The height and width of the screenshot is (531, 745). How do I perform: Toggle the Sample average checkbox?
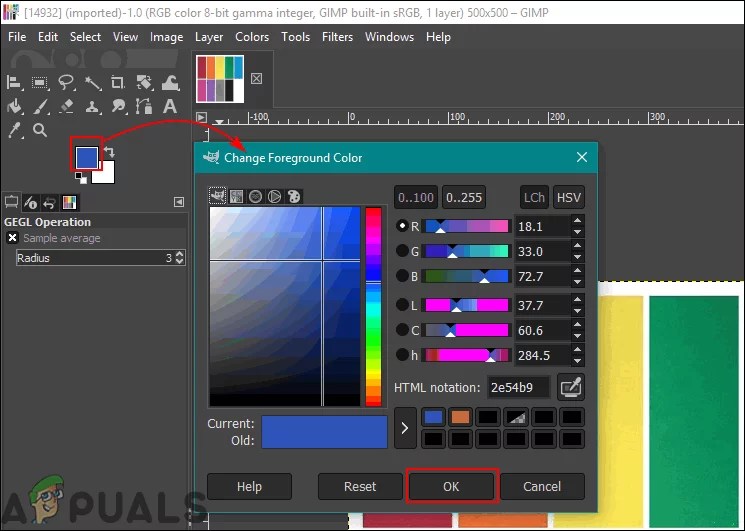(13, 238)
